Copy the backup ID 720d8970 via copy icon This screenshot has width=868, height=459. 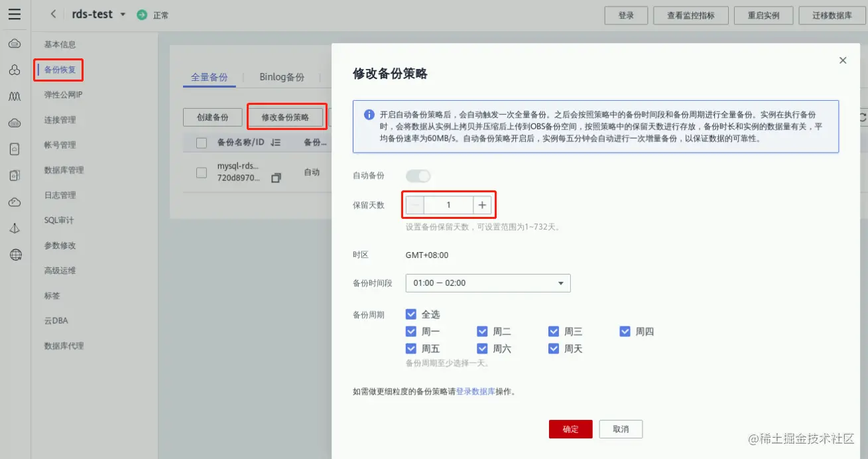click(x=277, y=178)
